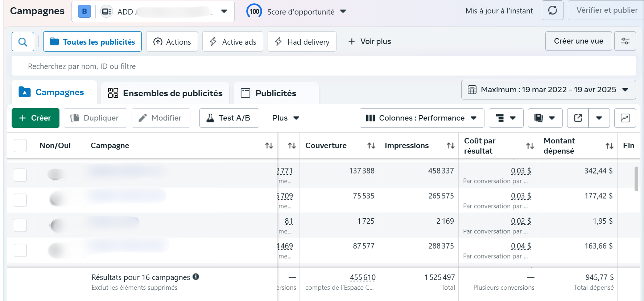The image size is (644, 301).
Task: Click the export share icon
Action: click(578, 118)
